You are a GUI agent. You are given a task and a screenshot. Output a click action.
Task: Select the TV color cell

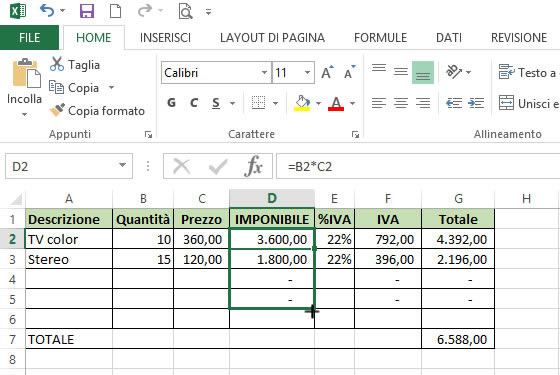[69, 239]
